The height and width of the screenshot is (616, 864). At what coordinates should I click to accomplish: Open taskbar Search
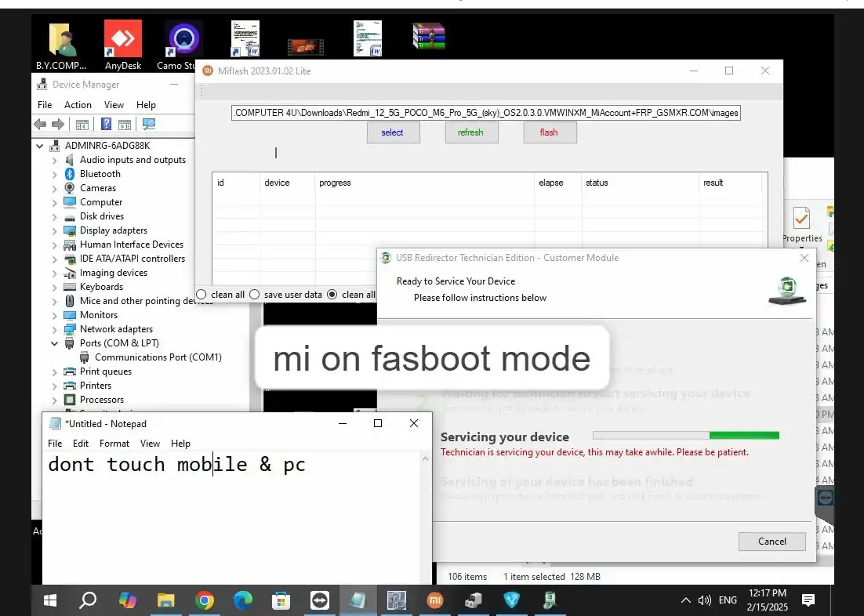[x=88, y=600]
